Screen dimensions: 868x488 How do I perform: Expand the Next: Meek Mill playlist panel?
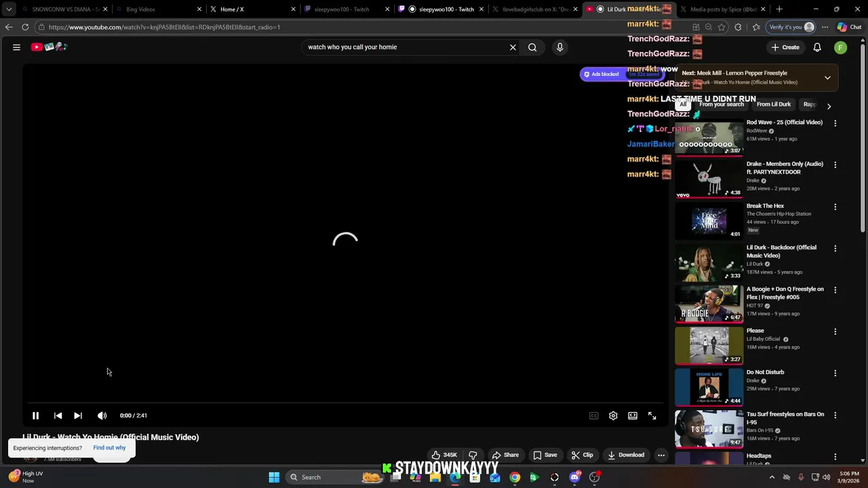point(827,78)
